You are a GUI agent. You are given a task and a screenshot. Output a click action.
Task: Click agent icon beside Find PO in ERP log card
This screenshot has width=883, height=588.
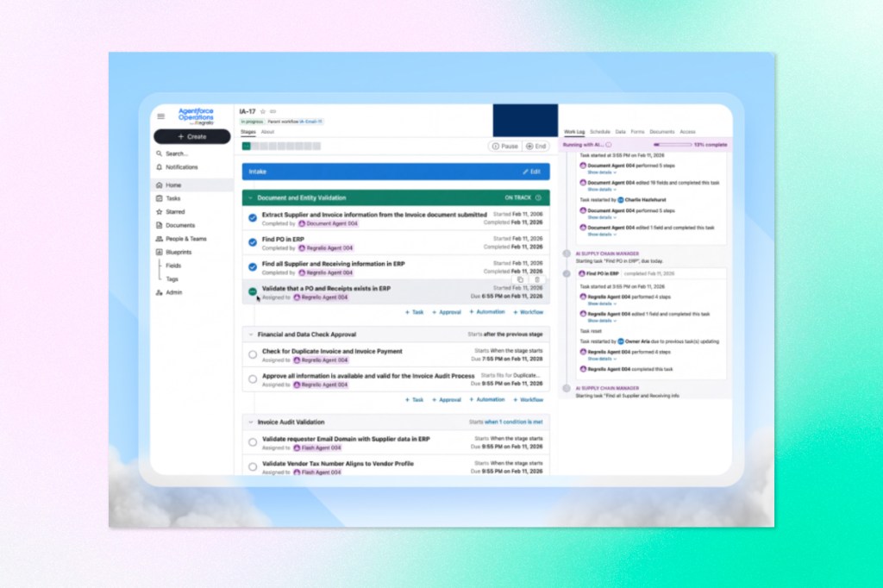point(582,273)
